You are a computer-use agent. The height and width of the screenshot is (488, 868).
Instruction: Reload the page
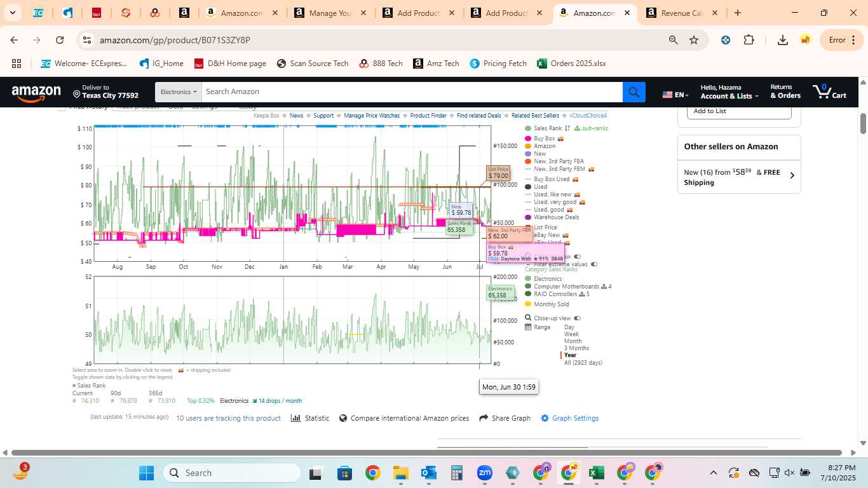click(60, 40)
